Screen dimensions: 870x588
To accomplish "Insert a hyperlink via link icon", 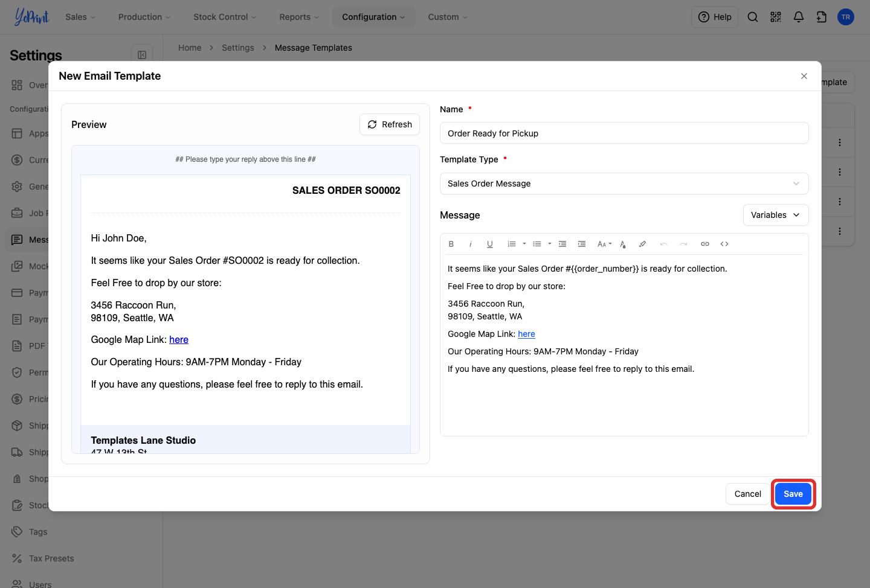I will click(705, 244).
